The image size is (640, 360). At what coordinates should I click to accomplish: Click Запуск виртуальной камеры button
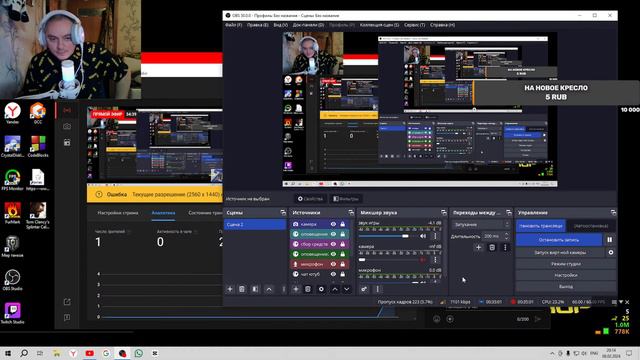point(560,252)
